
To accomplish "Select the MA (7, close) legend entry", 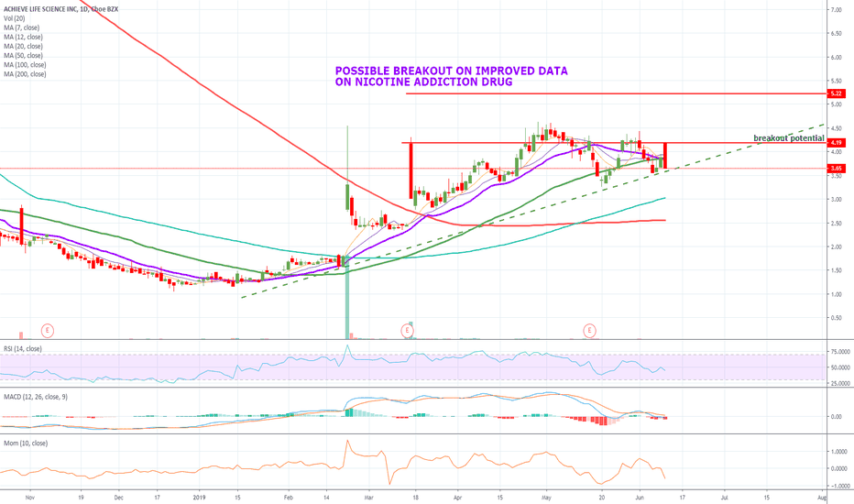I will pos(21,27).
